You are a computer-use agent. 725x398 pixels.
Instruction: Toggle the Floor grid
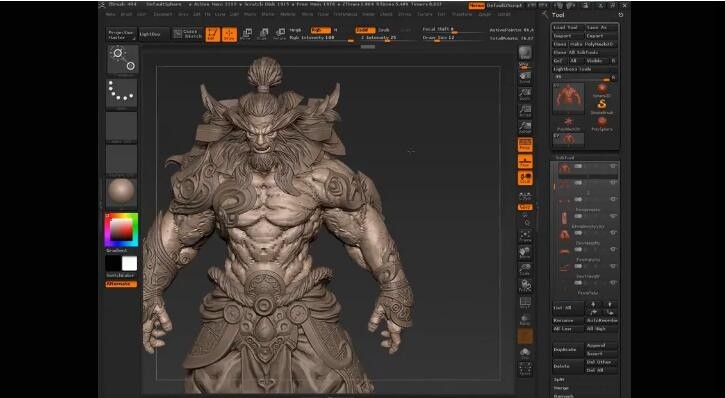pyautogui.click(x=525, y=161)
